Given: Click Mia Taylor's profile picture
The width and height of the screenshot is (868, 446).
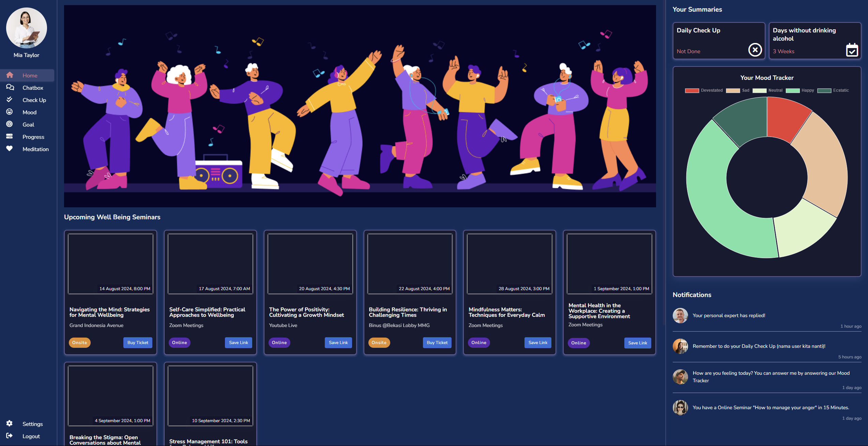Looking at the screenshot, I should (x=26, y=28).
